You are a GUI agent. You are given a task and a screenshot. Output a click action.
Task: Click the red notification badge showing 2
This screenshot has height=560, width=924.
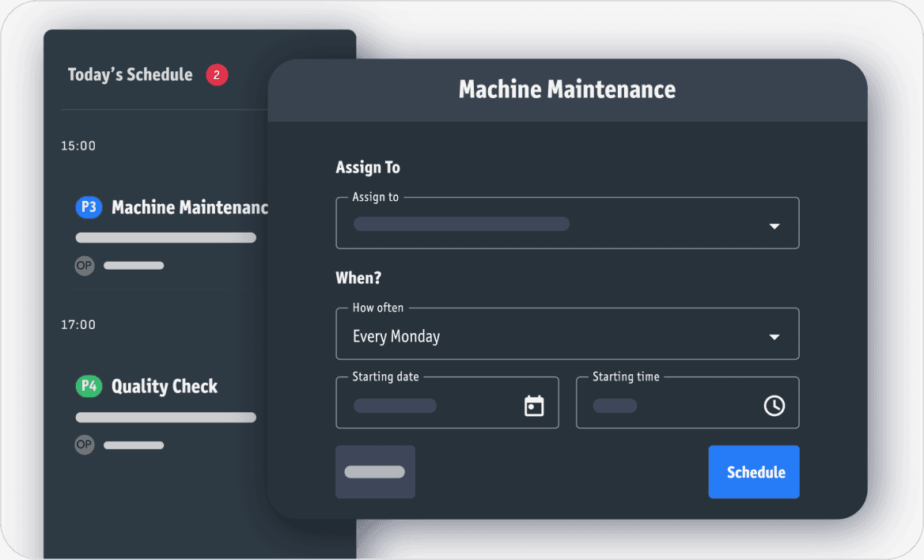click(216, 74)
